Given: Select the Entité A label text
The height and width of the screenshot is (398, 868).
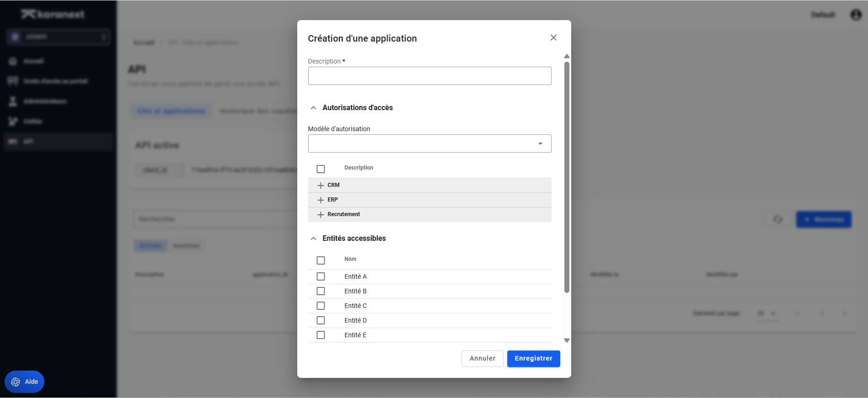Looking at the screenshot, I should click(355, 276).
